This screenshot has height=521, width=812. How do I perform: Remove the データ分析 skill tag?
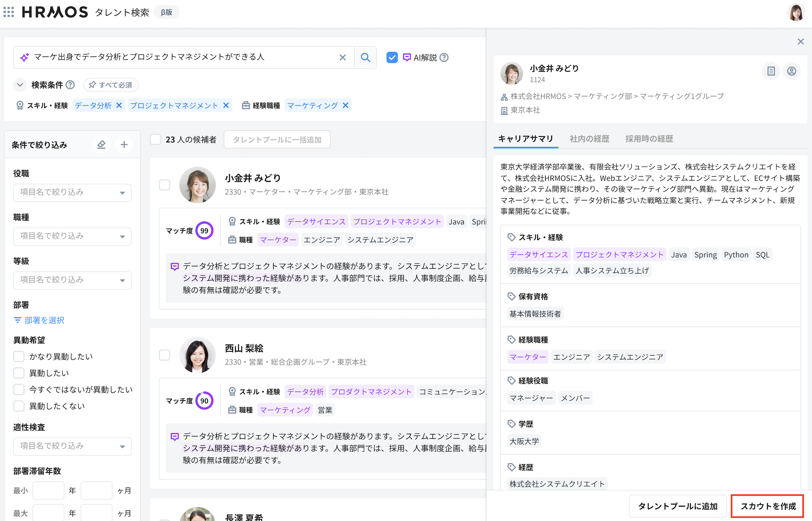pos(119,106)
